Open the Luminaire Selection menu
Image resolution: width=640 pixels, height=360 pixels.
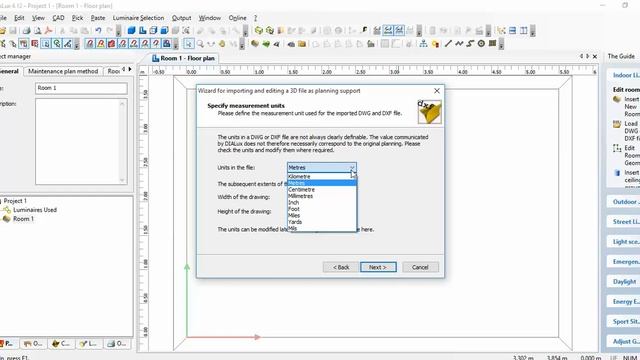(x=138, y=18)
